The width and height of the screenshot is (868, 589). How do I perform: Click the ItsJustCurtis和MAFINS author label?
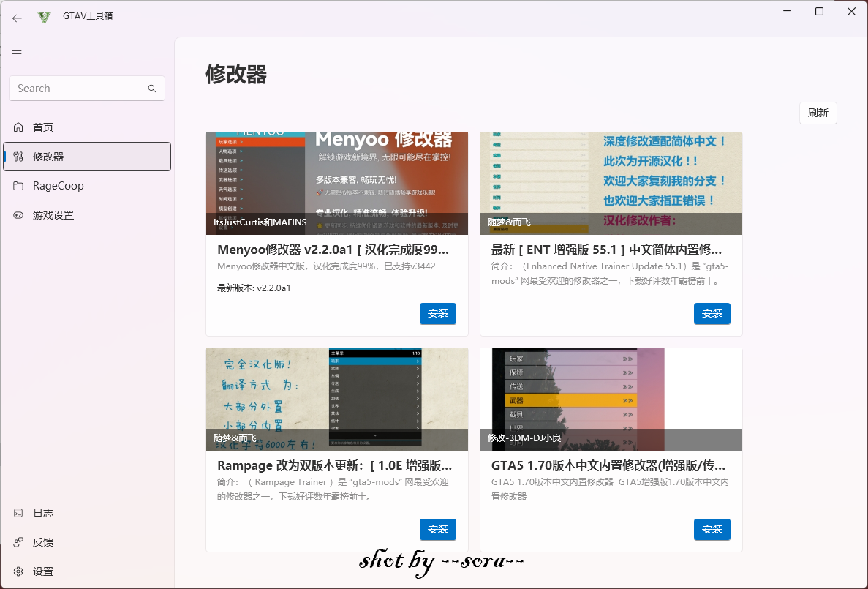(x=260, y=222)
